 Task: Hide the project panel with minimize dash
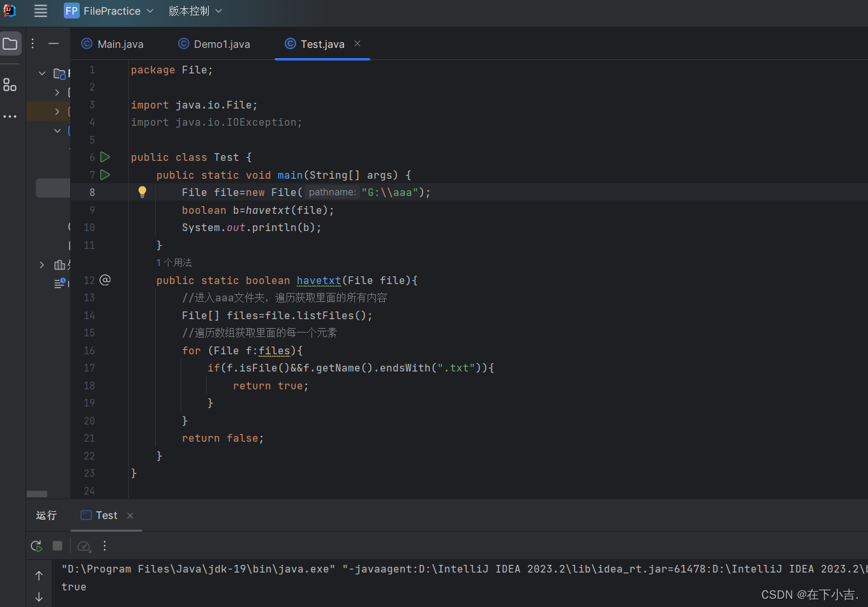pyautogui.click(x=54, y=43)
